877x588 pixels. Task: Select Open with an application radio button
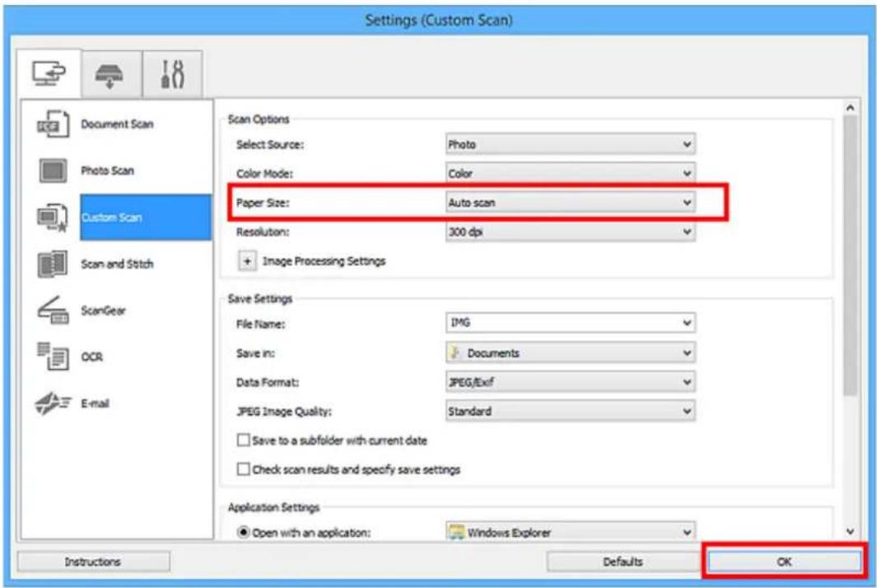[243, 532]
